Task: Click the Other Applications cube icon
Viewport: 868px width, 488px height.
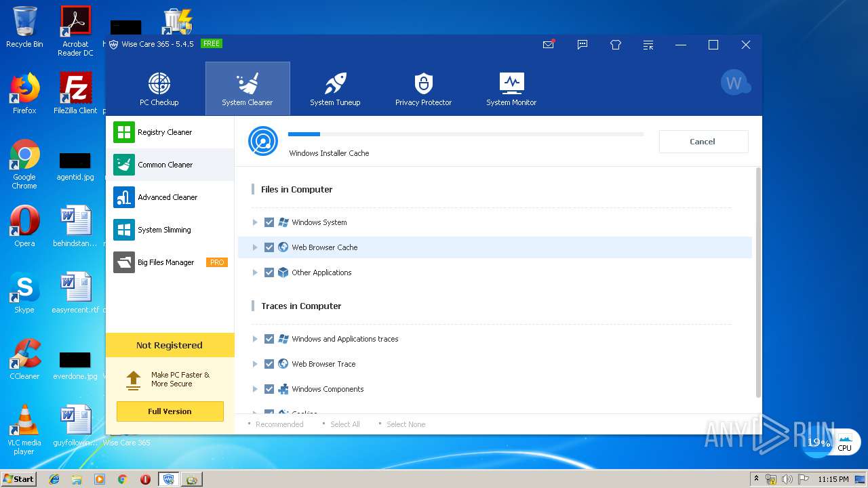Action: pos(283,272)
